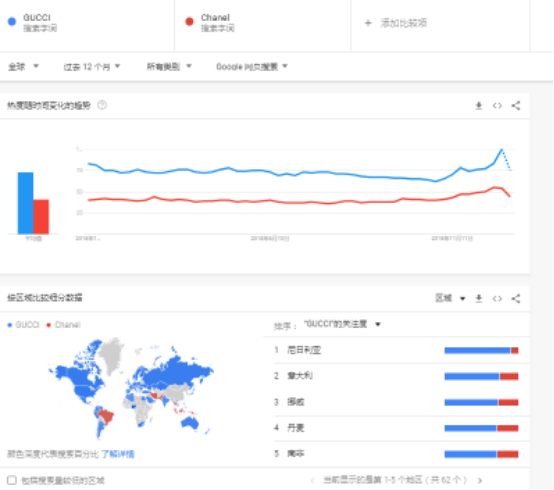The image size is (554, 490).
Task: Click the red Chanel color dot
Action: (189, 22)
